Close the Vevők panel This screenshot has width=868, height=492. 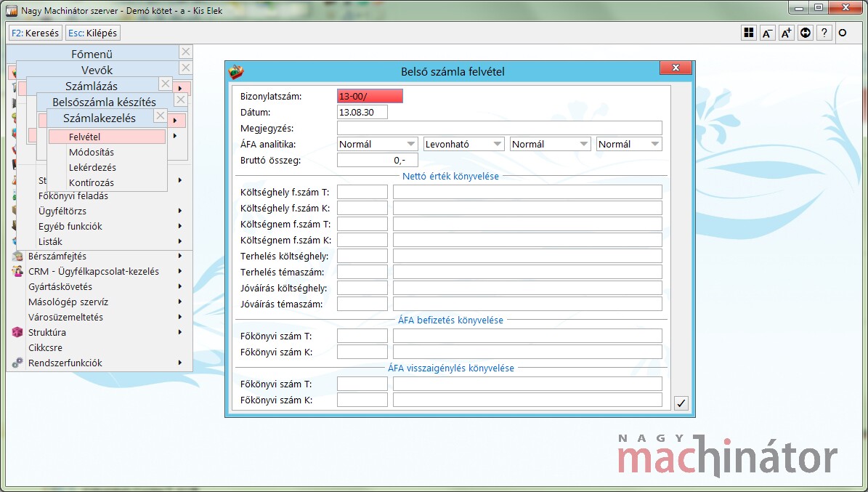coord(186,68)
